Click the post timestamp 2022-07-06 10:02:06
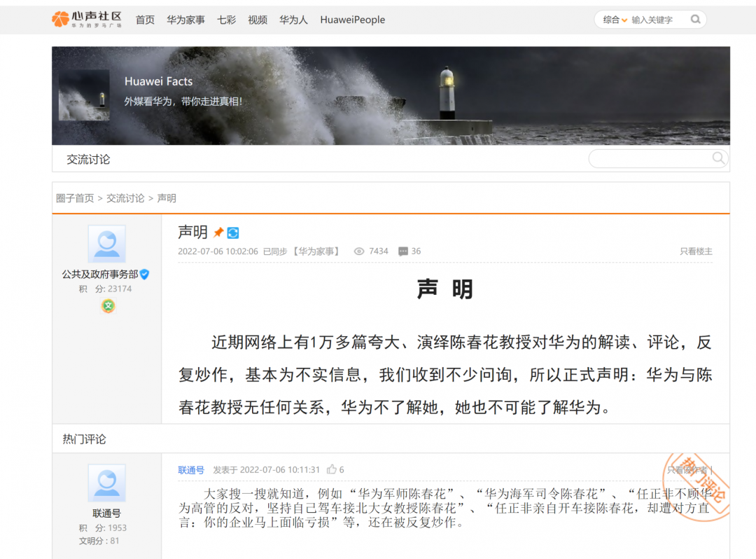 click(218, 251)
